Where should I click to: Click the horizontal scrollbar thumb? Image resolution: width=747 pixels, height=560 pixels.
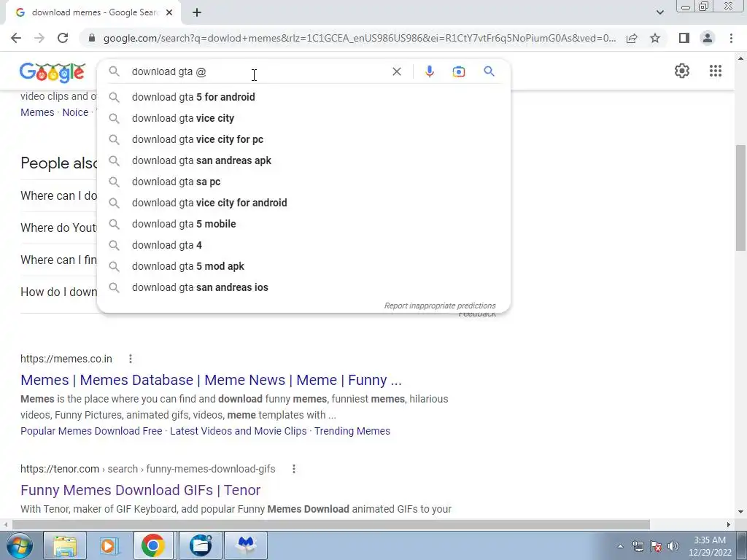331,524
